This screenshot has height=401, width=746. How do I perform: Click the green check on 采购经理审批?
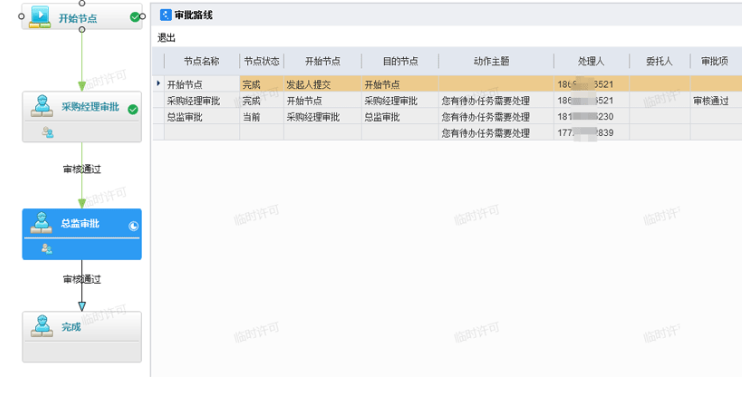[x=133, y=109]
